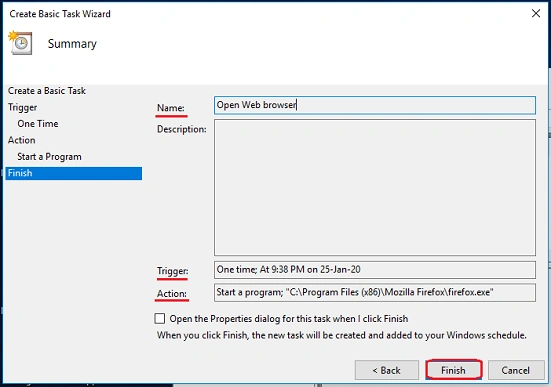Select the highlighted Finish step
The image size is (551, 387).
[x=74, y=173]
